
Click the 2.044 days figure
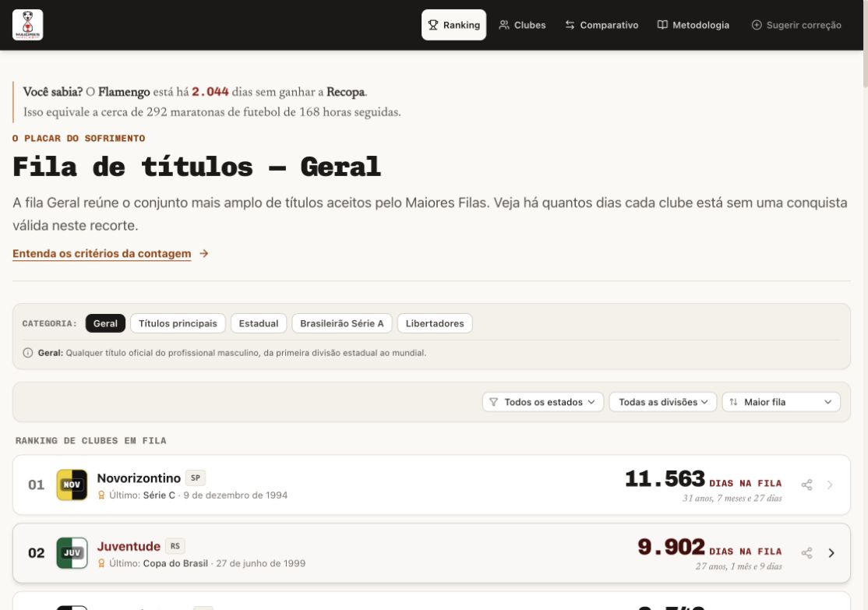[x=210, y=92]
